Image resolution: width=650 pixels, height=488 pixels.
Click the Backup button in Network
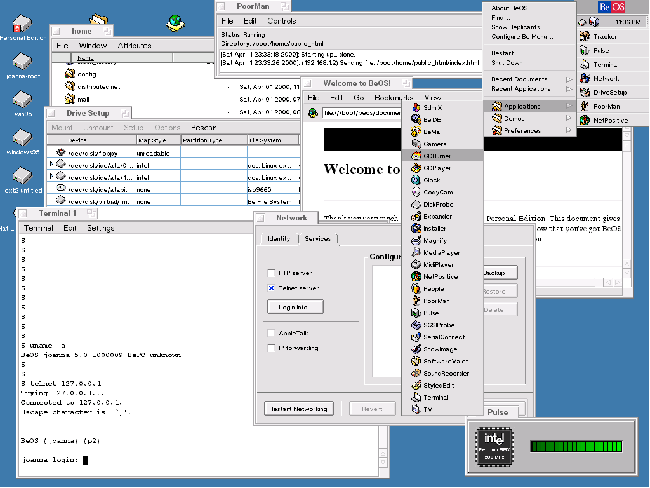point(500,273)
